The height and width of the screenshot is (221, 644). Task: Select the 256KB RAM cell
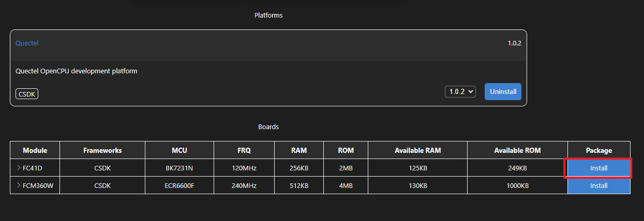299,168
